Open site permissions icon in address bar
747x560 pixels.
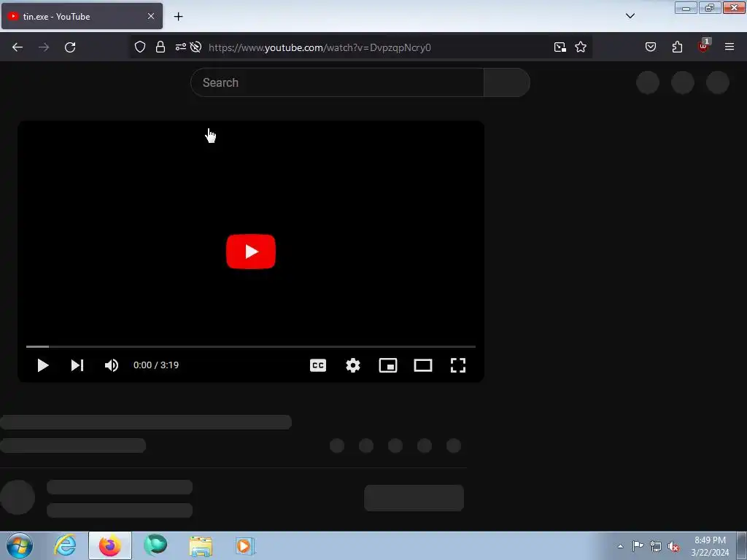181,47
